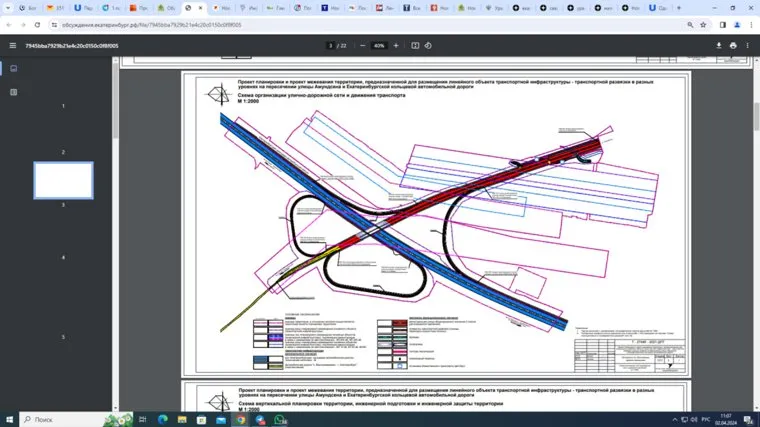Click the page number input field

coord(330,45)
